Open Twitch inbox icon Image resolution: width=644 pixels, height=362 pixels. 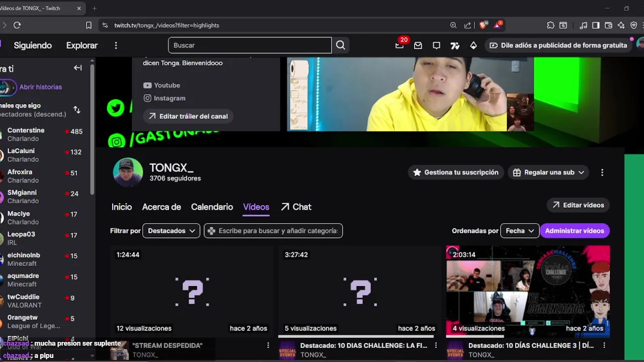coord(418,45)
